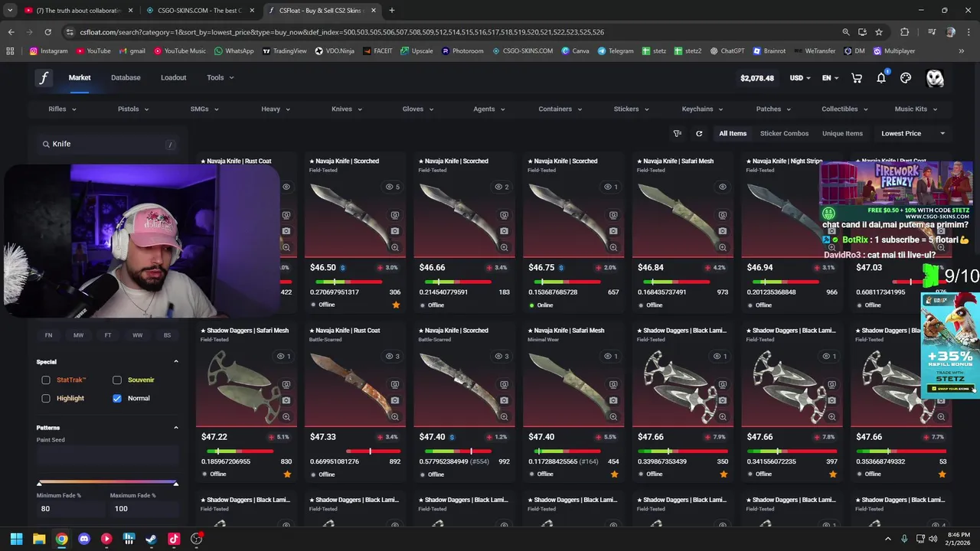Open the Instagram bookmark
This screenshot has width=980, height=551.
(x=48, y=51)
